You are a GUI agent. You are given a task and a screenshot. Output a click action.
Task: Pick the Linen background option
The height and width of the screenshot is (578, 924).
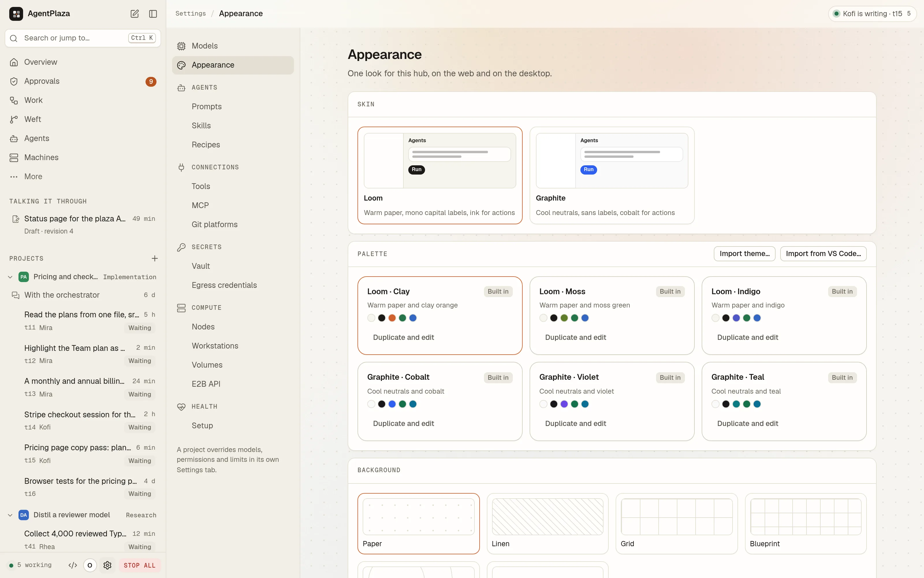click(547, 523)
